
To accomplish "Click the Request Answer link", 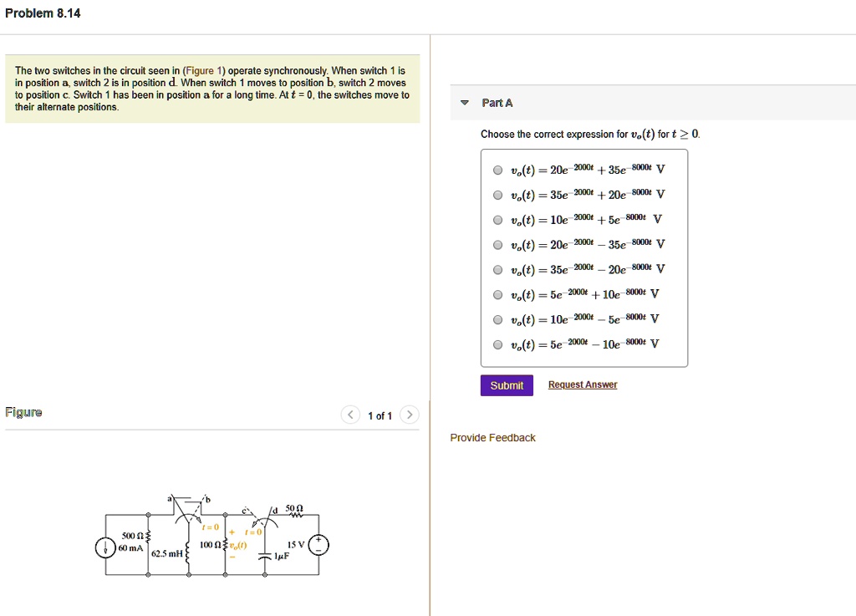I will point(583,384).
